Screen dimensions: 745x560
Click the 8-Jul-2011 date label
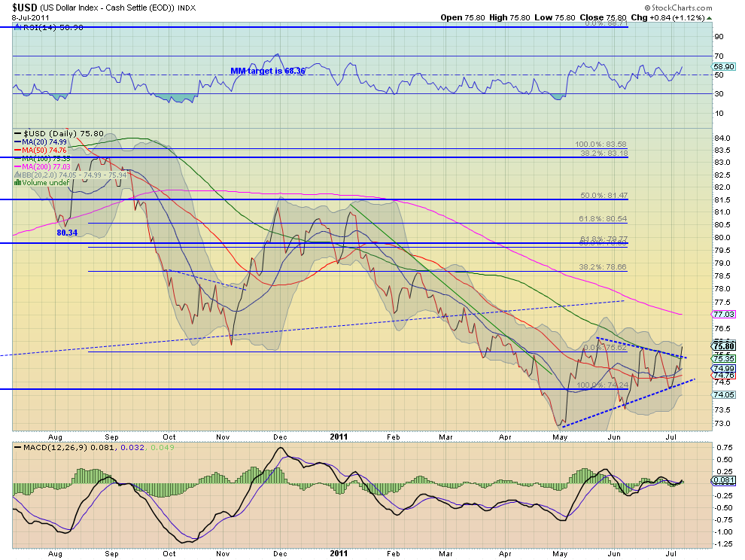tap(30, 18)
